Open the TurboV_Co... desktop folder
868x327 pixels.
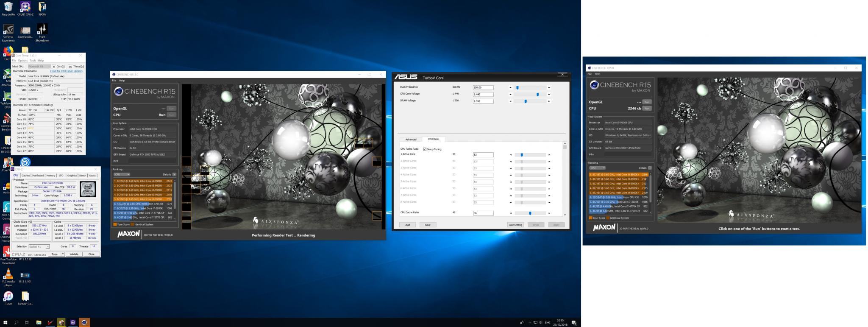pyautogui.click(x=25, y=298)
